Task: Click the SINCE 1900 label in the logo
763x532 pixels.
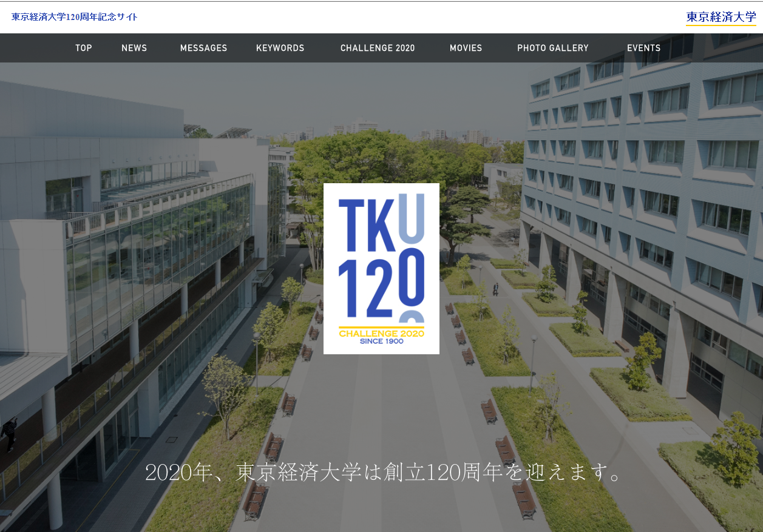Action: click(380, 341)
